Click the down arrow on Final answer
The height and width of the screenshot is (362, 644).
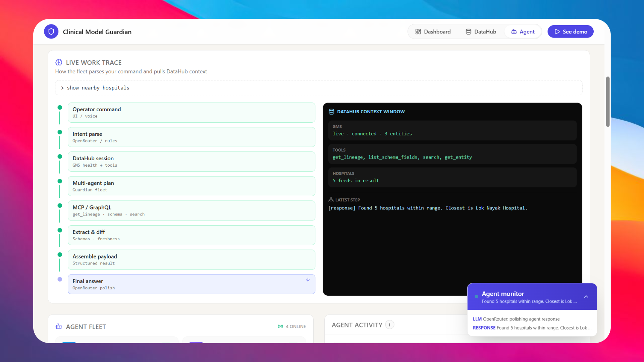[x=308, y=280]
